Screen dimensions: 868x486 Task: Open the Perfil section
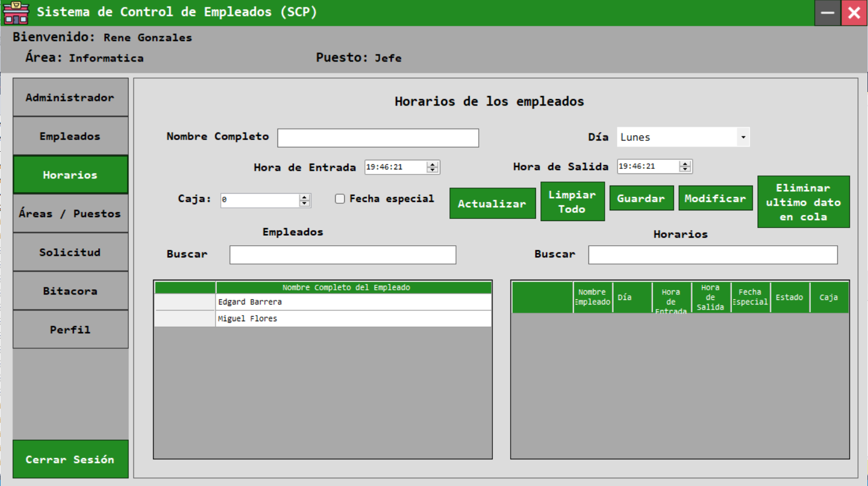coord(70,329)
